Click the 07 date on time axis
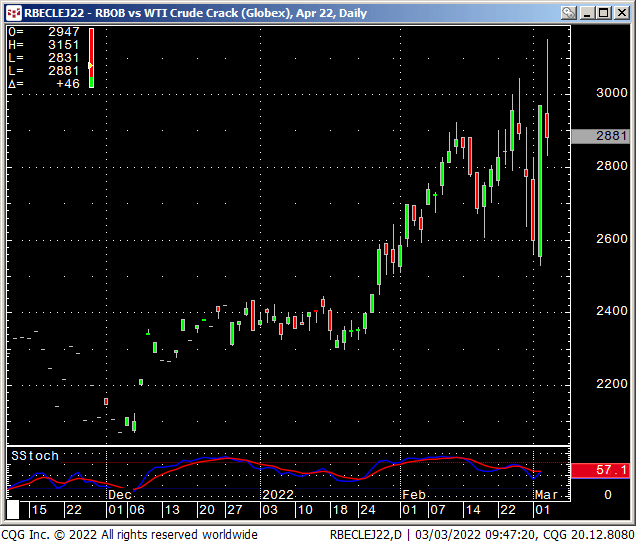 pos(438,510)
